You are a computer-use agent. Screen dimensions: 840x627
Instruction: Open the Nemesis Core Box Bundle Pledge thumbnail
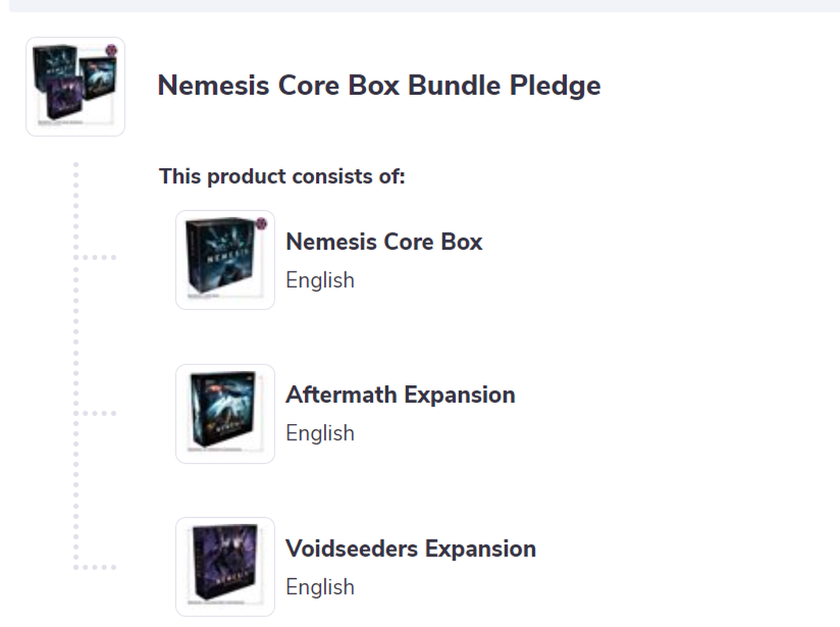[x=75, y=87]
